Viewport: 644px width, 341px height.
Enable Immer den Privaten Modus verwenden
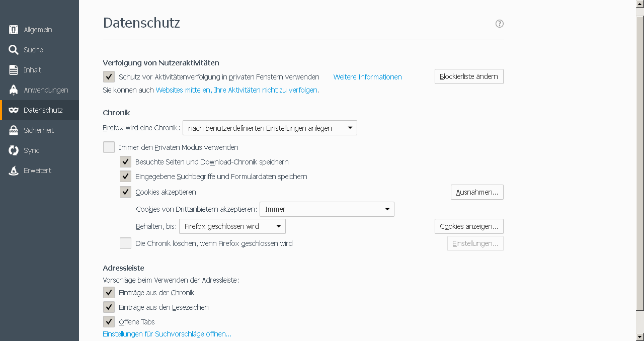pyautogui.click(x=109, y=147)
